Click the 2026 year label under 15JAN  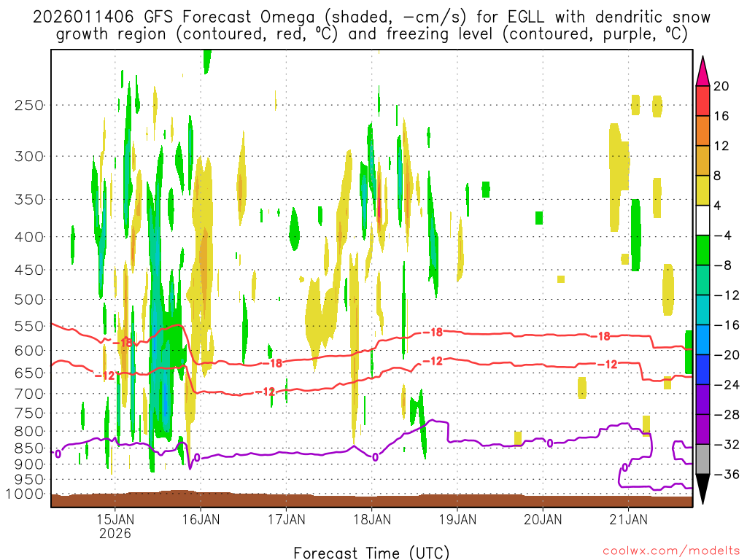tap(115, 533)
